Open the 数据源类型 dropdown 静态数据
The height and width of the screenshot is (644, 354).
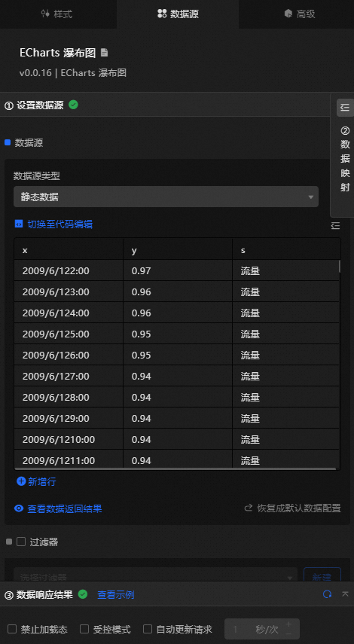click(x=166, y=197)
